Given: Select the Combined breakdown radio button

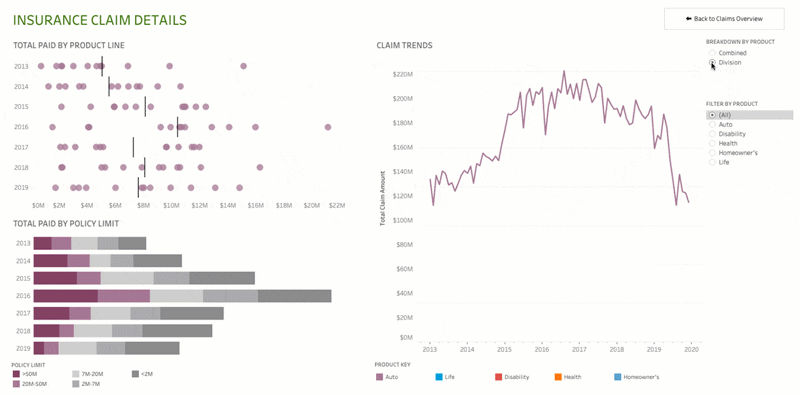Looking at the screenshot, I should click(x=712, y=53).
